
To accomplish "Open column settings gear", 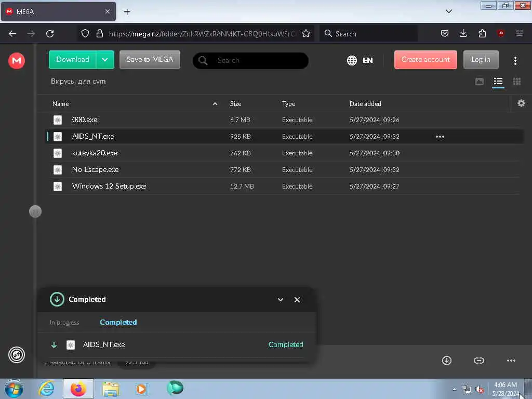I will (x=521, y=103).
